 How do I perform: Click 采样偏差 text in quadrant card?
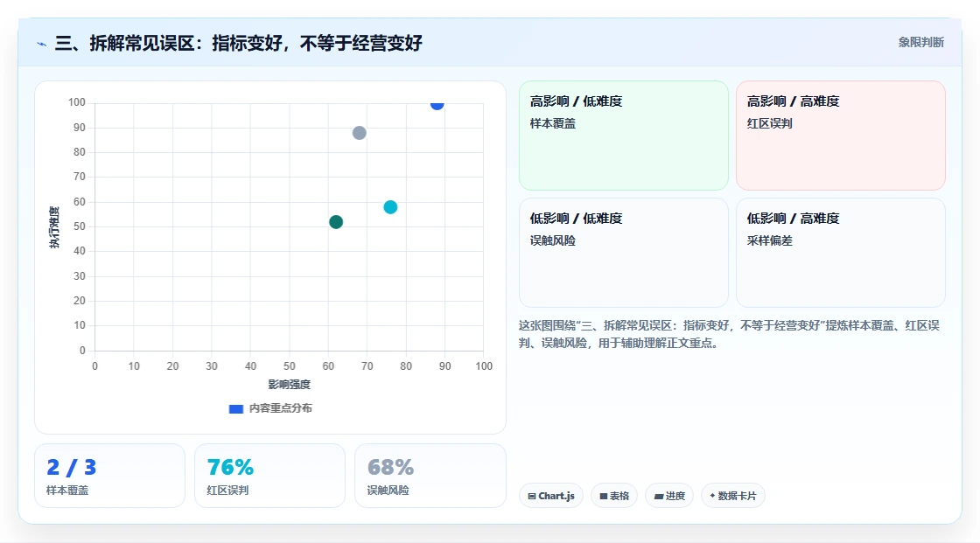[769, 240]
